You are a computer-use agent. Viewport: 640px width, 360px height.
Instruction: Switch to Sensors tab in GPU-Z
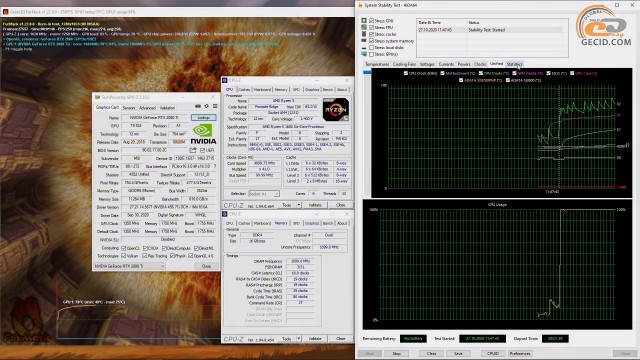coord(129,108)
